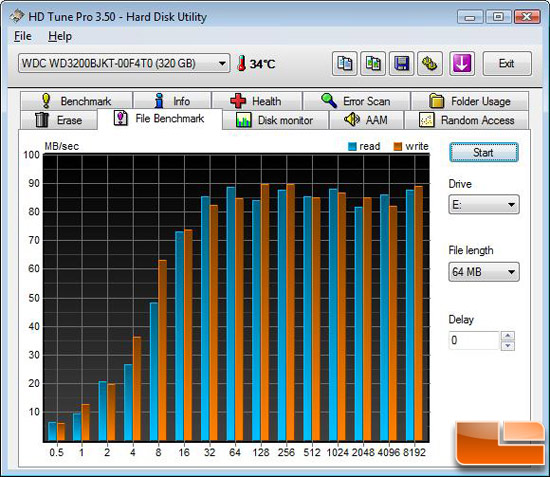
Task: Click the Exit button
Action: pos(507,63)
